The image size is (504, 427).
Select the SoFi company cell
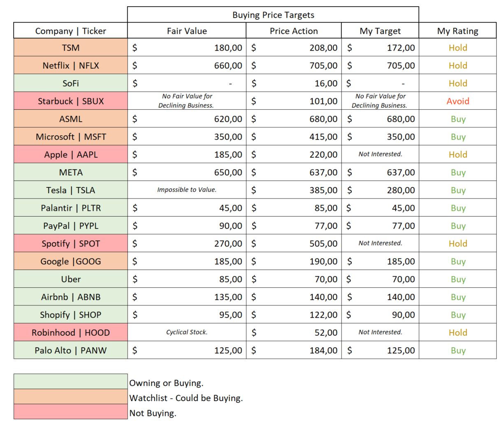[x=71, y=83]
